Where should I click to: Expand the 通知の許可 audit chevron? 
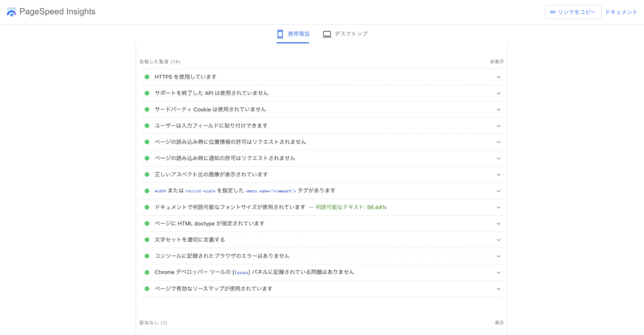(x=498, y=158)
